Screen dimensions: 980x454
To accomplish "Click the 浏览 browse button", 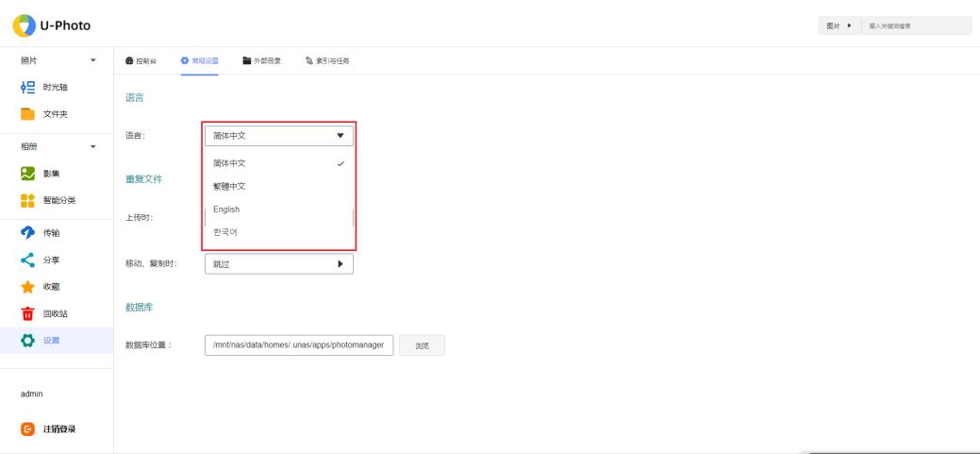I will [422, 345].
